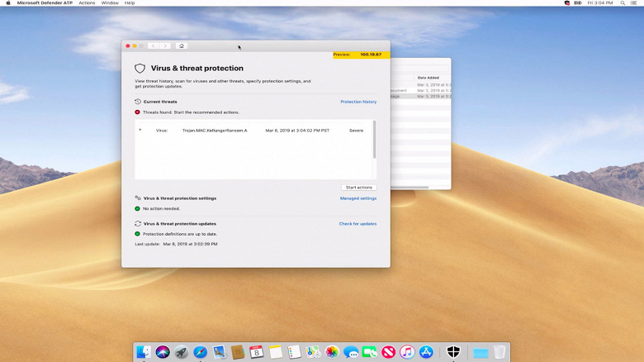644x362 pixels.
Task: Open Microsoft Defender shield icon in Dock
Action: pyautogui.click(x=453, y=352)
